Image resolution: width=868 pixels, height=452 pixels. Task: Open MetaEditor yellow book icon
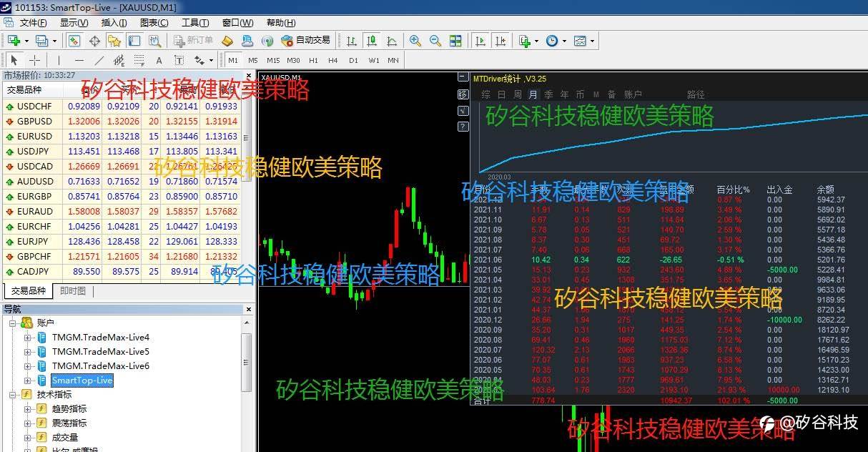click(x=228, y=41)
